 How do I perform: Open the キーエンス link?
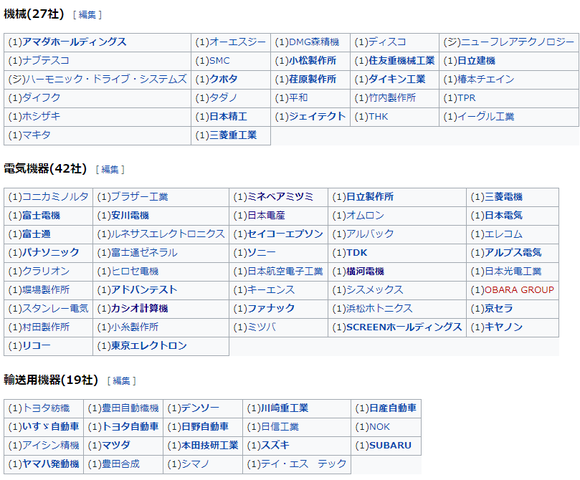coord(271,290)
